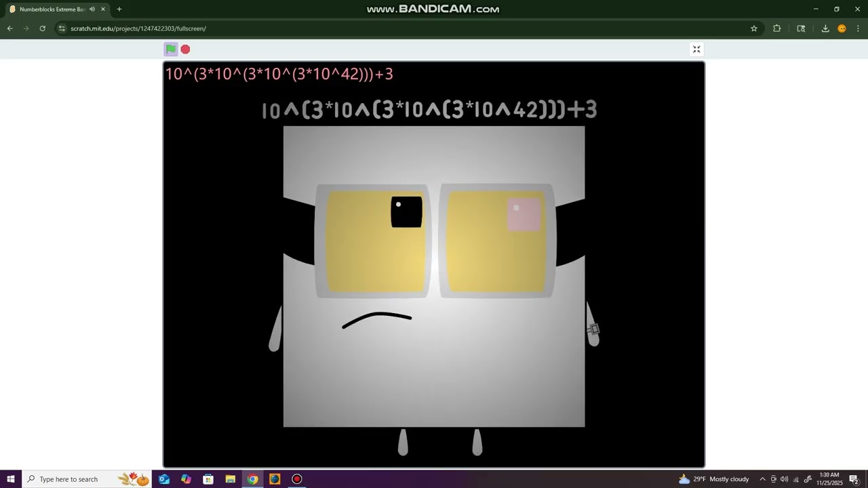Exit fullscreen mode in Scratch player
The image size is (868, 488).
click(x=696, y=49)
